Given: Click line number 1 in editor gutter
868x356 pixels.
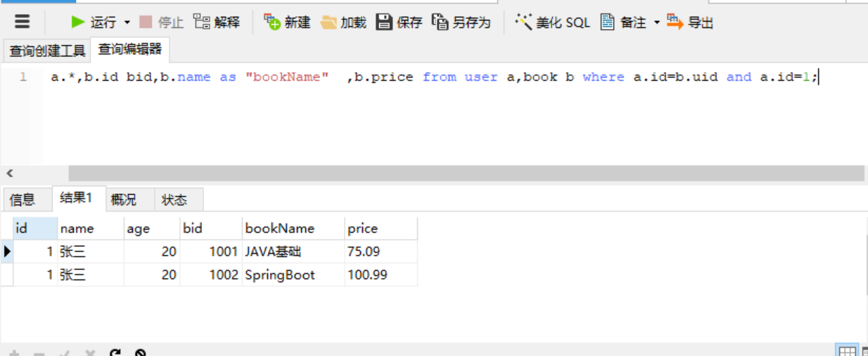Looking at the screenshot, I should [23, 77].
